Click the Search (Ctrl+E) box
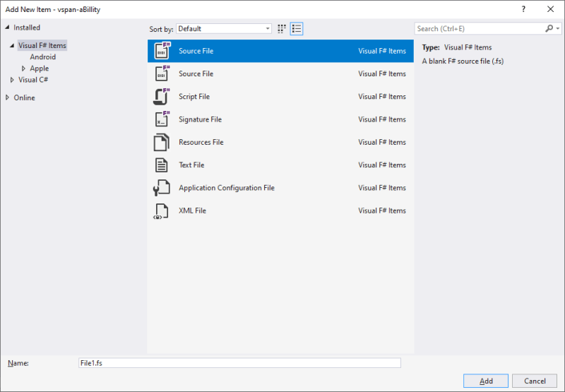 [480, 28]
